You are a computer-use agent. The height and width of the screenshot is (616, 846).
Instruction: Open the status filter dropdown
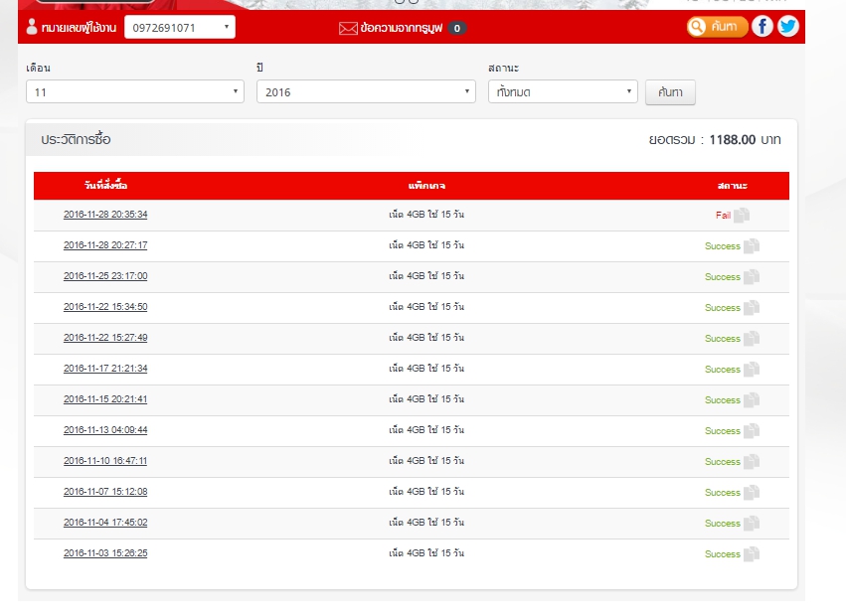coord(563,91)
